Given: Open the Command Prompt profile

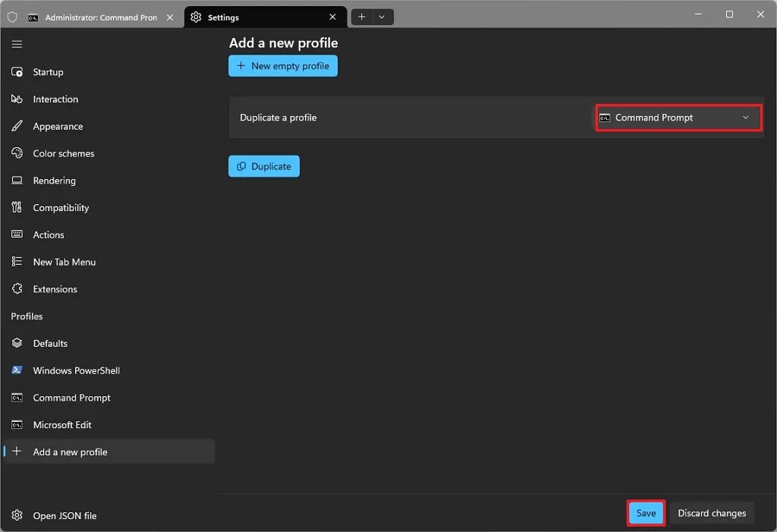Looking at the screenshot, I should point(70,398).
